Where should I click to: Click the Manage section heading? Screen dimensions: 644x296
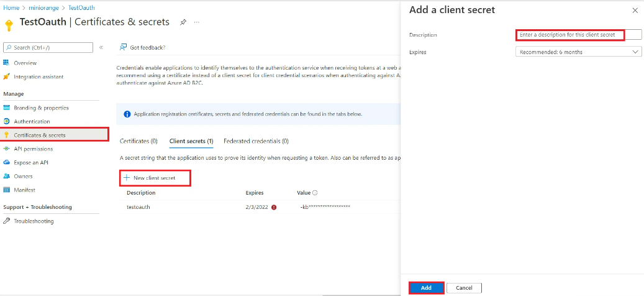click(x=14, y=94)
